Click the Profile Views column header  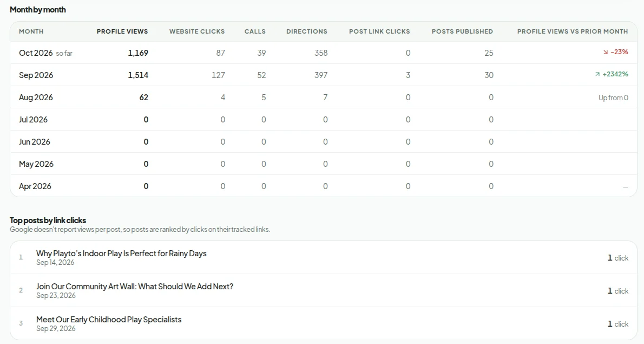tap(122, 31)
